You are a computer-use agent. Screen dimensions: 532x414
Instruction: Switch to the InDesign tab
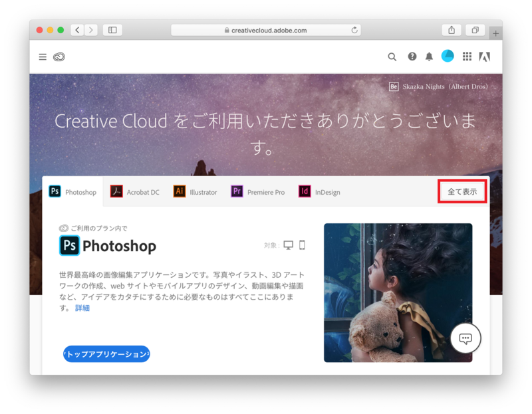319,191
